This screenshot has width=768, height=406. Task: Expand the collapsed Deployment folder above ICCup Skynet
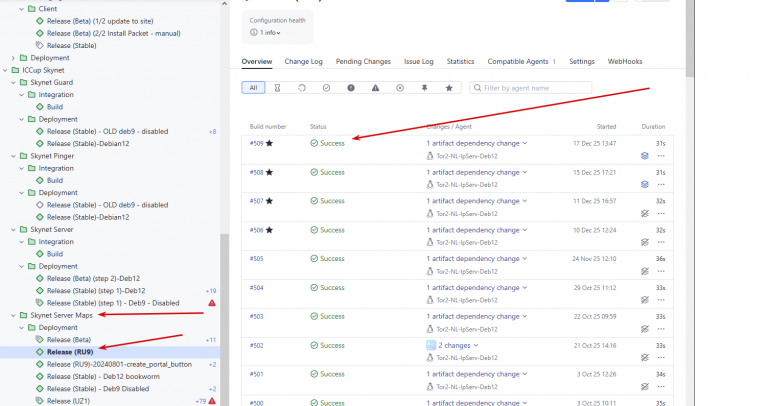pos(13,58)
